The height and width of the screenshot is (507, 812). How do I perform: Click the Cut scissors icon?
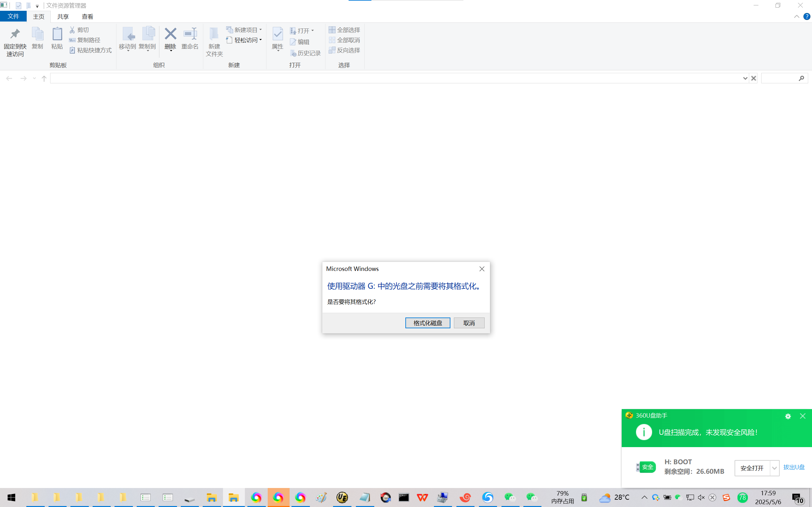click(x=72, y=30)
